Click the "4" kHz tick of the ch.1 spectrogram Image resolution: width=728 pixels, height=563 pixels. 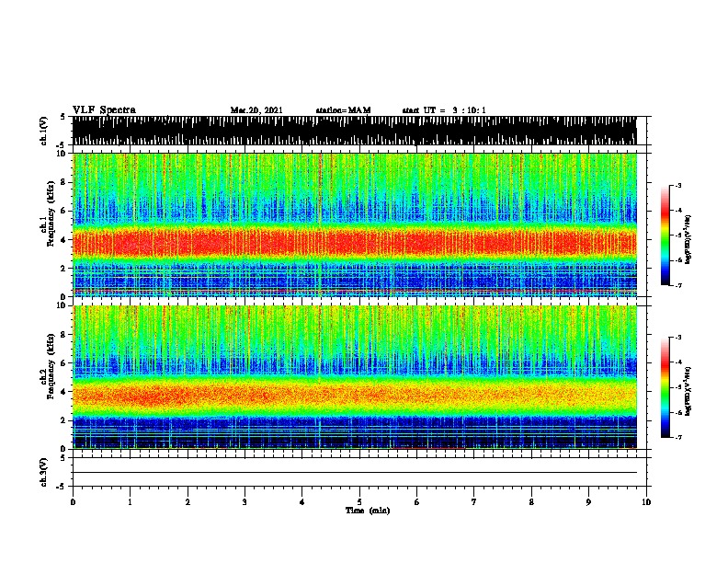pos(63,240)
